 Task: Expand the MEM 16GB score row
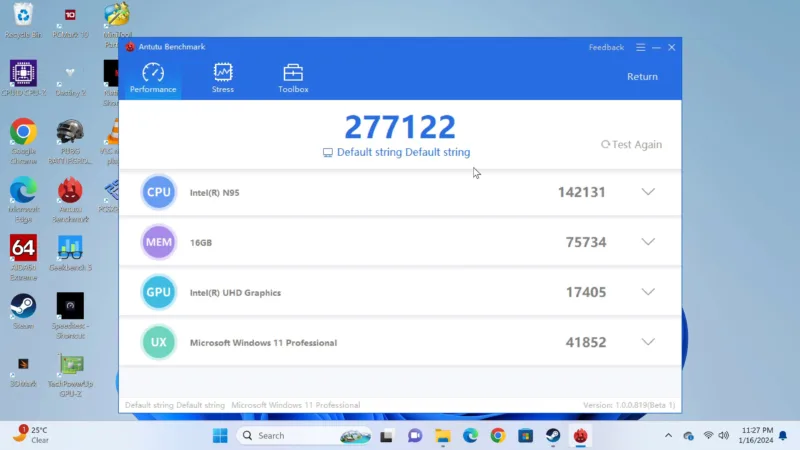click(647, 242)
